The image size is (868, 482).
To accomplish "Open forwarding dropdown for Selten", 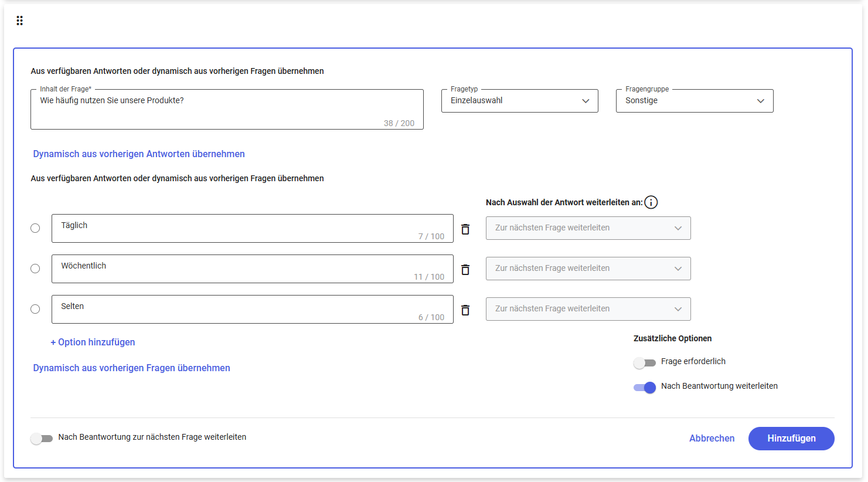I will (588, 309).
